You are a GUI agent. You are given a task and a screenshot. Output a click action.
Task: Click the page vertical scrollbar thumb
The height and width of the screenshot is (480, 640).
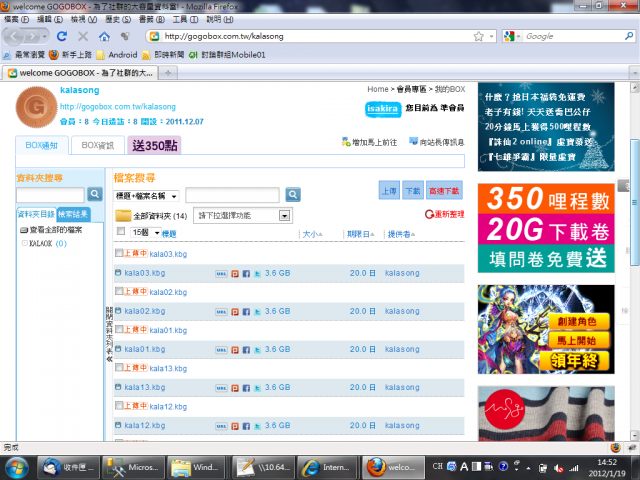pyautogui.click(x=635, y=202)
